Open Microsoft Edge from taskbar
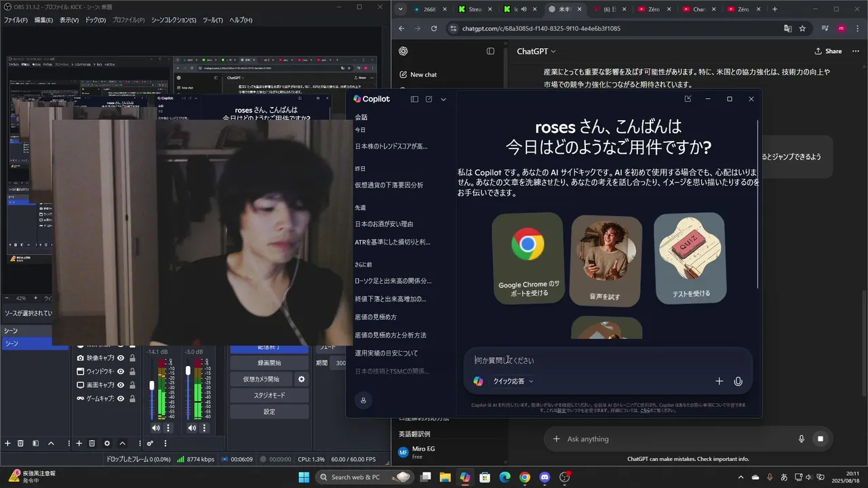Viewport: 868px width, 488px height. 505,477
